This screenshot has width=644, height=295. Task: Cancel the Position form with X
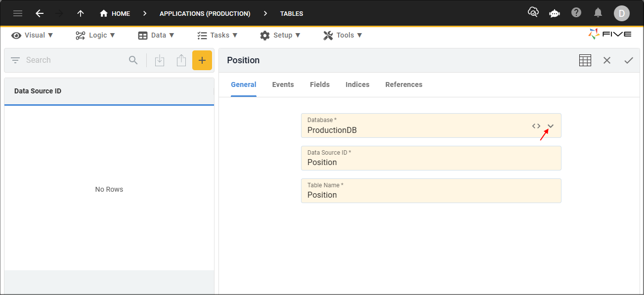607,60
